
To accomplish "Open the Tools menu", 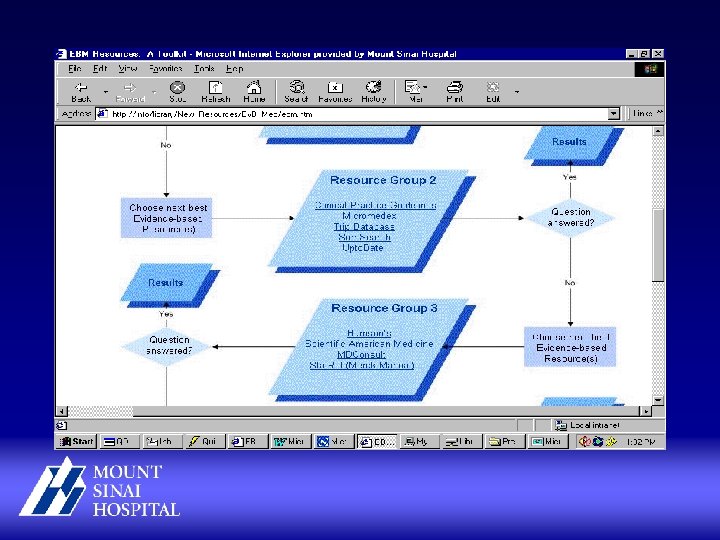I will pos(204,69).
